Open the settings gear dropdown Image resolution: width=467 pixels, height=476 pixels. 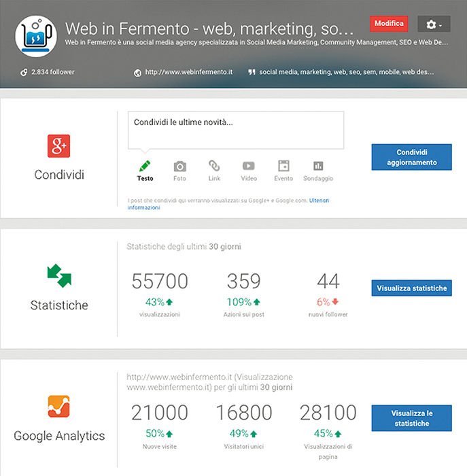pos(434,24)
